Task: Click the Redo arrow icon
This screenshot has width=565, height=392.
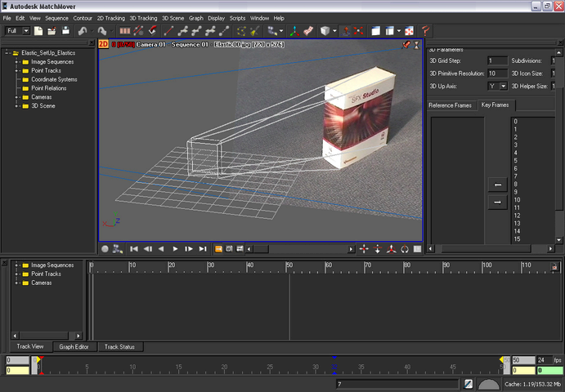Action: point(102,31)
